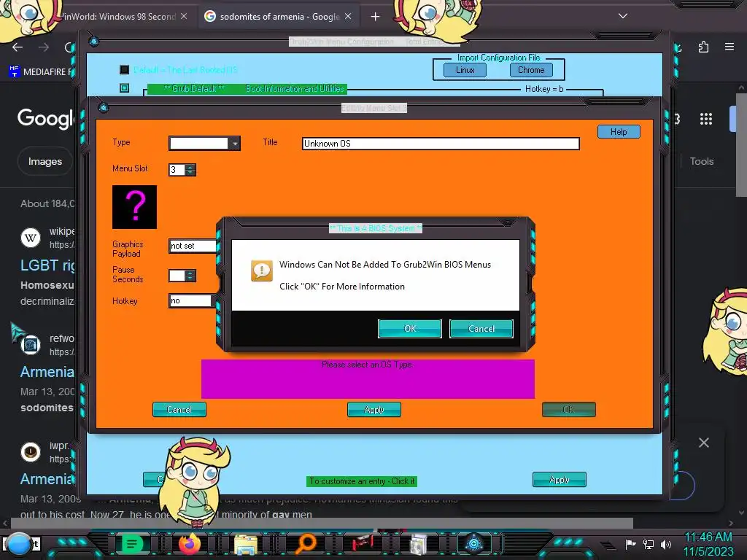
Task: Click the browser back arrow
Action: coord(18,47)
